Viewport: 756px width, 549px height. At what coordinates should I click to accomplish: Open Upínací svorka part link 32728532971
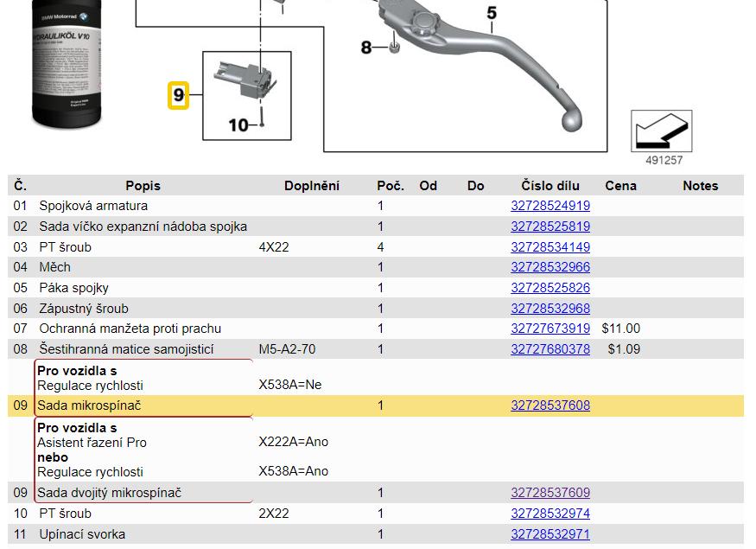pos(550,534)
